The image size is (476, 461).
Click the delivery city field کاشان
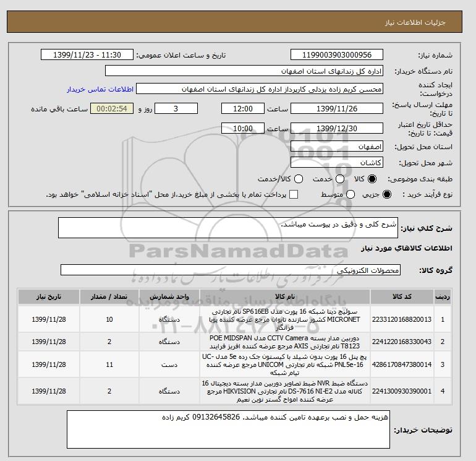click(337, 163)
